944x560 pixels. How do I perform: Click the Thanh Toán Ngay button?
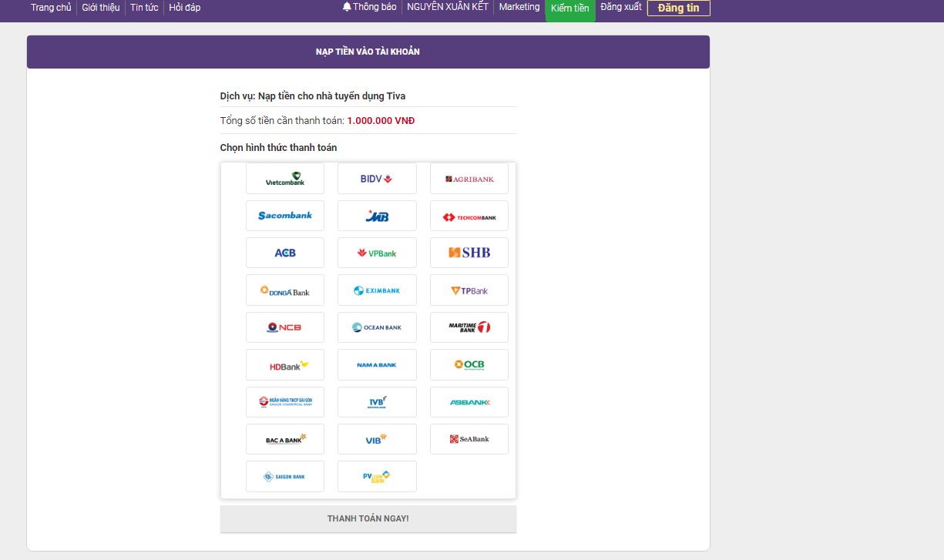click(368, 519)
